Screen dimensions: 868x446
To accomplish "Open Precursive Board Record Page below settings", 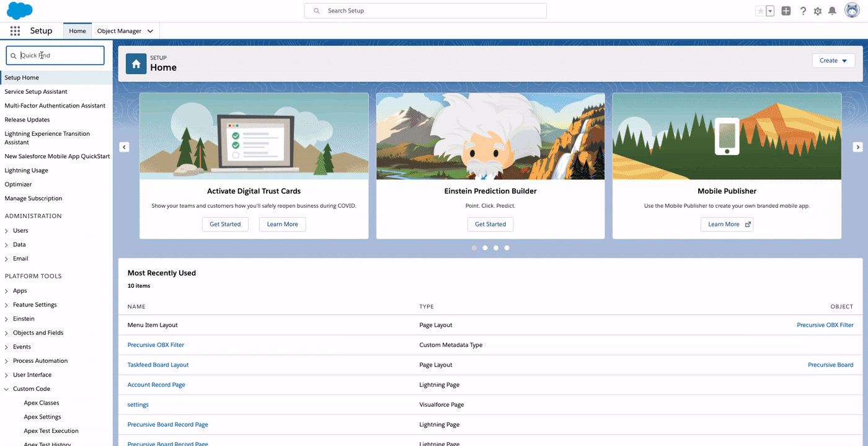I will click(167, 424).
